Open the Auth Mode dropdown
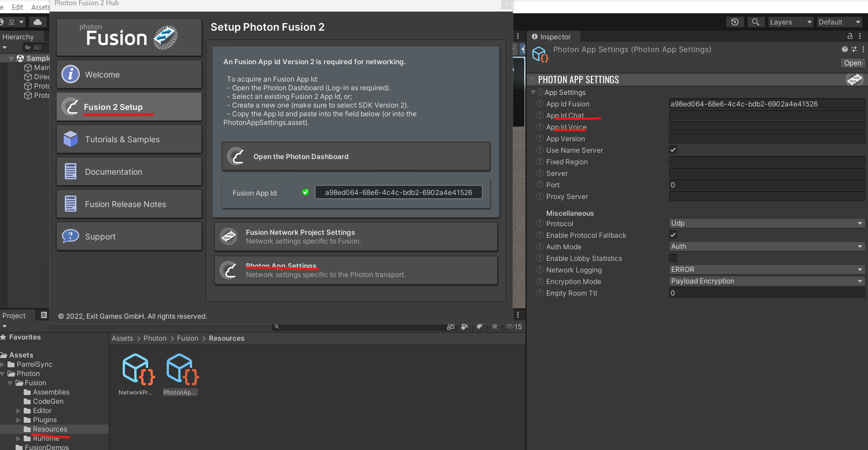Screen dimensions: 868x450 pos(767,246)
